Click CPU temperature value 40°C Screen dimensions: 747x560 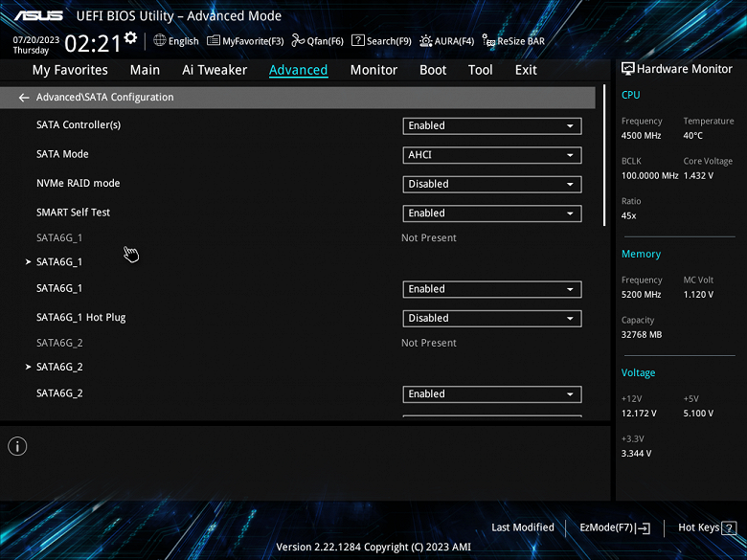pyautogui.click(x=693, y=136)
